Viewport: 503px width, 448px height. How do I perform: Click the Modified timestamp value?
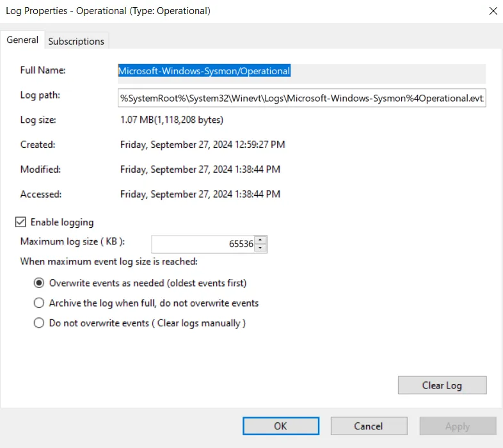point(200,169)
